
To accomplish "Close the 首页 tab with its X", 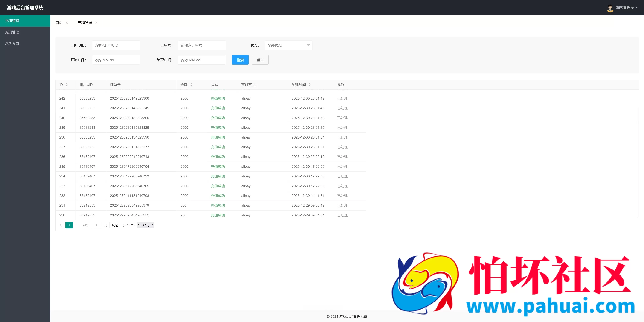I will point(67,23).
